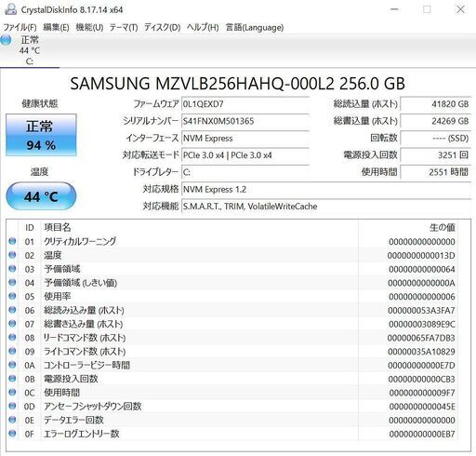Click the standard field NVM Express 1.2
This screenshot has height=456, width=476.
click(326, 189)
